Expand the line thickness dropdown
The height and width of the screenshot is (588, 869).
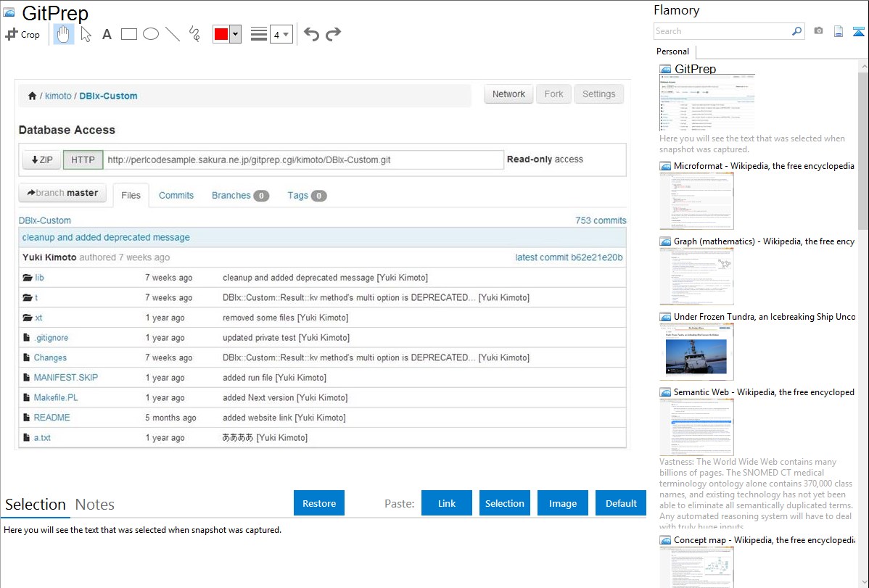[x=285, y=34]
